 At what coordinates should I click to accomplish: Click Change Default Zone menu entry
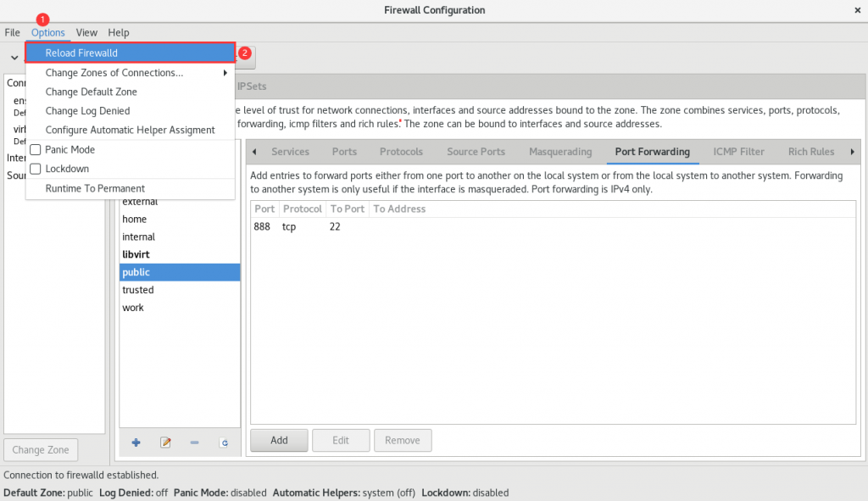tap(91, 92)
